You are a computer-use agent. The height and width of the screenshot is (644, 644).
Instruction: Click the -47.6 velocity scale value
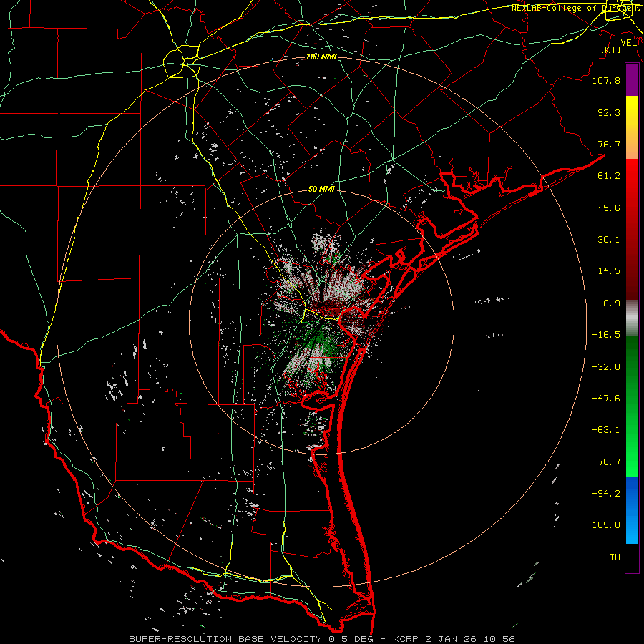[x=606, y=399]
